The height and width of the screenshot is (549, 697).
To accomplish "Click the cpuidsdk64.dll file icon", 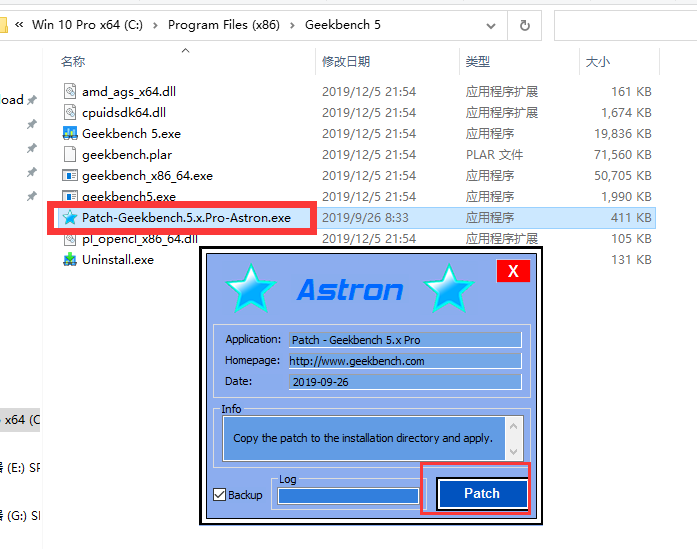I will (70, 112).
